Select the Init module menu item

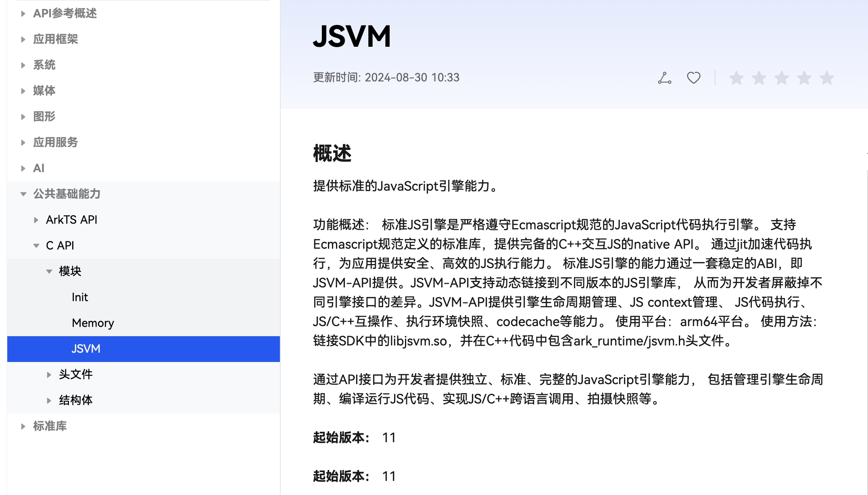(x=81, y=297)
